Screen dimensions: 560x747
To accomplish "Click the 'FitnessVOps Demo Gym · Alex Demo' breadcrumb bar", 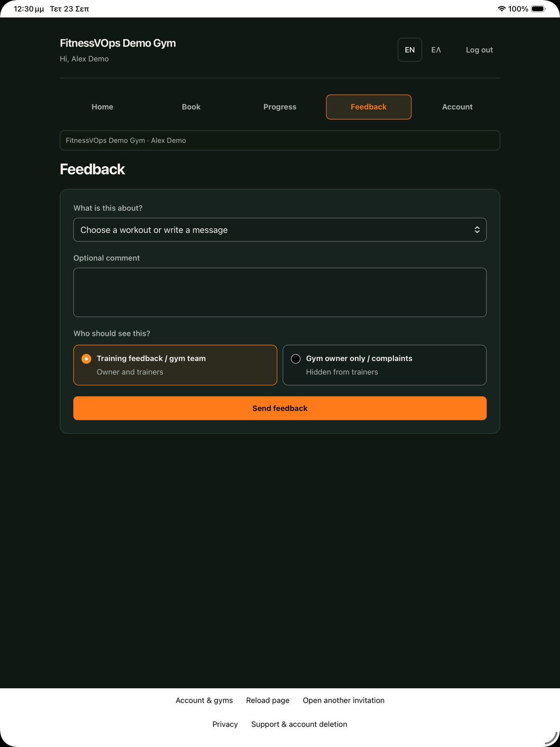I will tap(280, 140).
